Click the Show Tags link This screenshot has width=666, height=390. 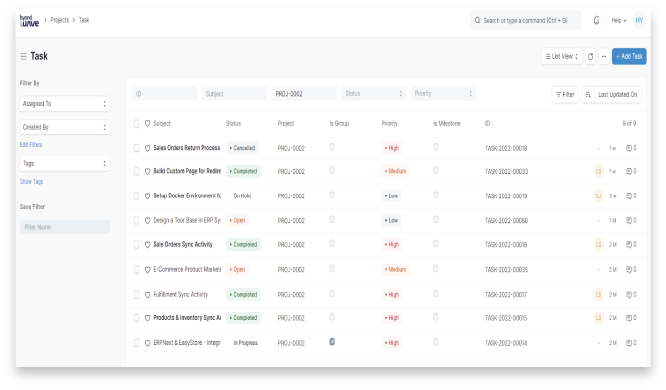31,182
